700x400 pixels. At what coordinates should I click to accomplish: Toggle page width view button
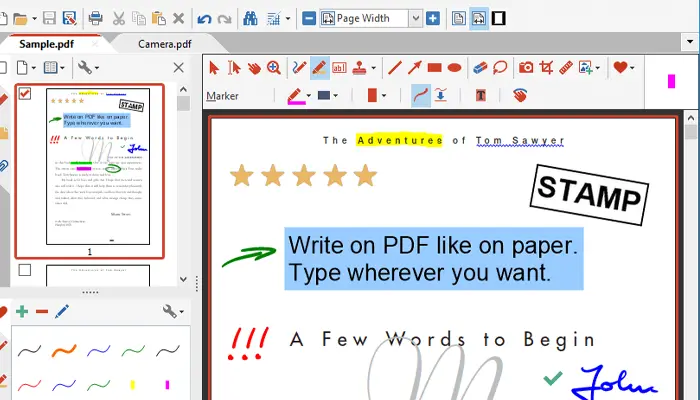[x=479, y=19]
